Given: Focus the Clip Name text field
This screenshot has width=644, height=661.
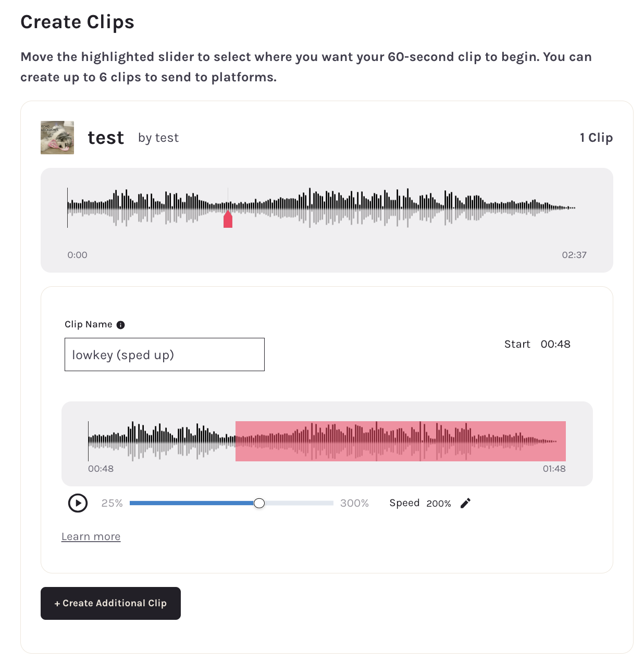Looking at the screenshot, I should (165, 354).
